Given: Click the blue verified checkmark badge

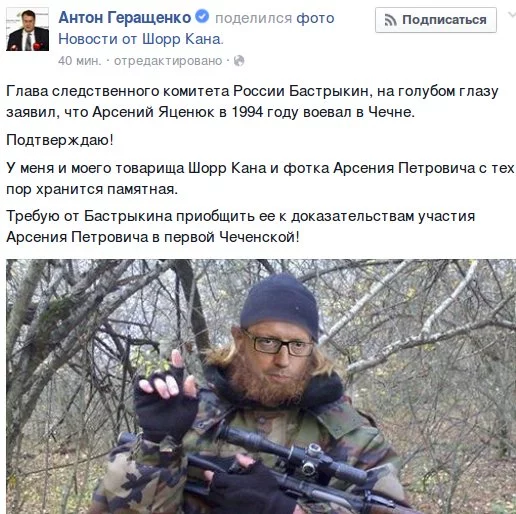Looking at the screenshot, I should click(202, 16).
